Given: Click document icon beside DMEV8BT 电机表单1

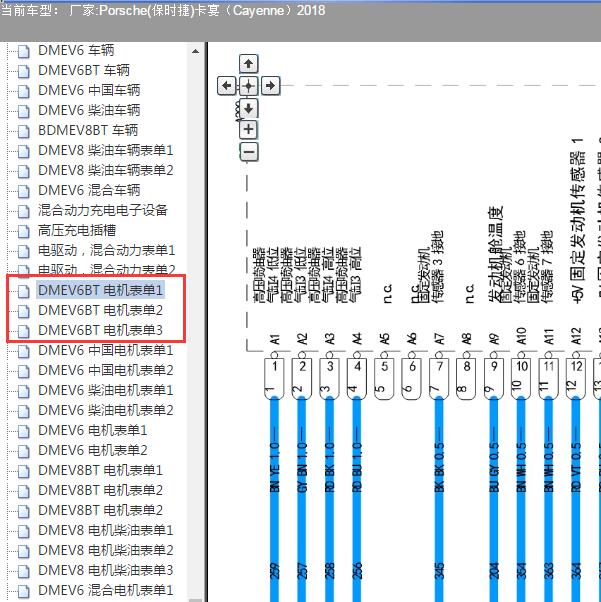Looking at the screenshot, I should pyautogui.click(x=24, y=471).
